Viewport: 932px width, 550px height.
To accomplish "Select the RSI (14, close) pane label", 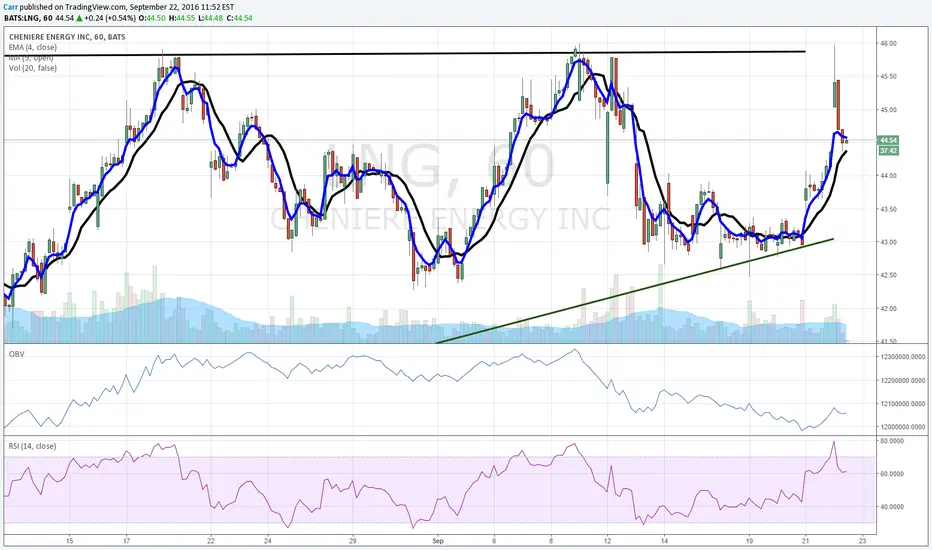I will [33, 446].
